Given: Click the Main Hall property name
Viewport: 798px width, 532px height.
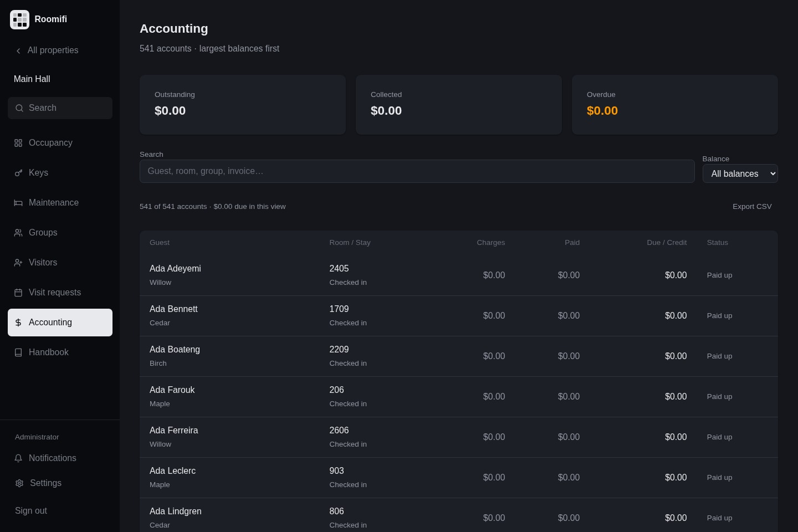Looking at the screenshot, I should tap(32, 79).
